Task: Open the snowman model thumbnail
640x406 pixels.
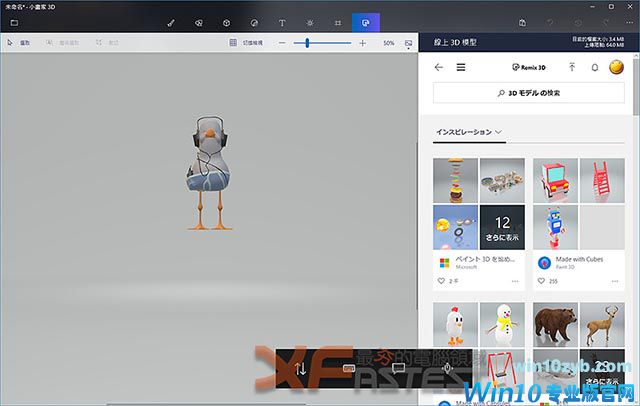Action: [502, 325]
